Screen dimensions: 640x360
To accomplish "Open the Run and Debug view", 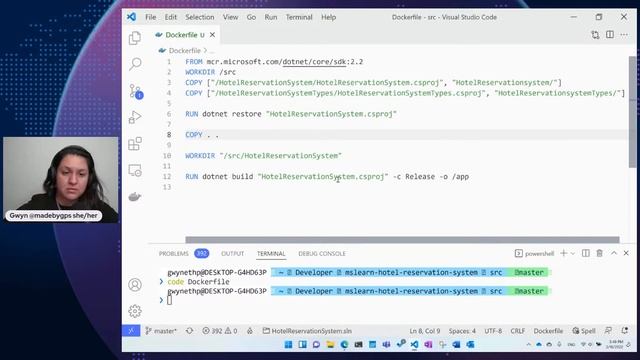I will coord(135,118).
